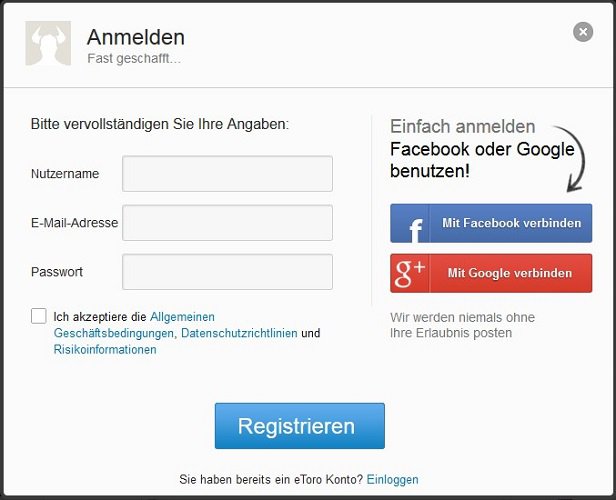Focus the E-Mail-Adresse input field
Image resolution: width=616 pixels, height=500 pixels.
click(x=227, y=223)
